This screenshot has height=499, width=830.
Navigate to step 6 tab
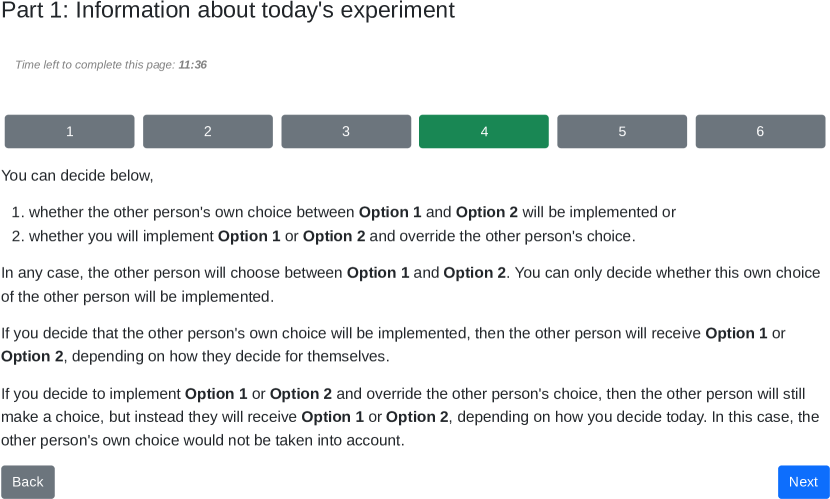760,131
